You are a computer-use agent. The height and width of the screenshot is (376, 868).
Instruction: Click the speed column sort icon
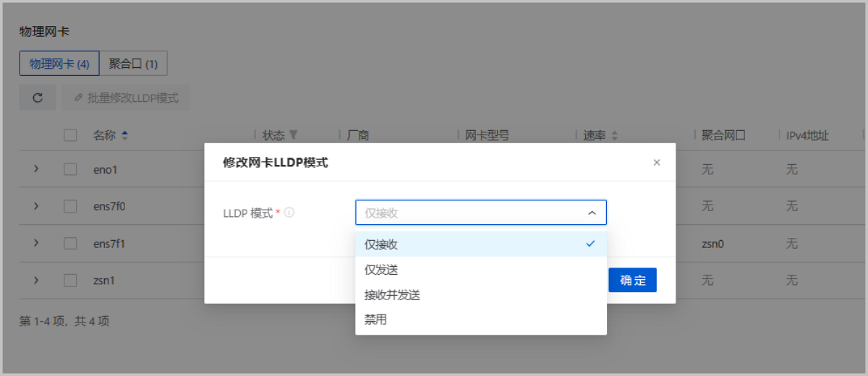pos(615,135)
